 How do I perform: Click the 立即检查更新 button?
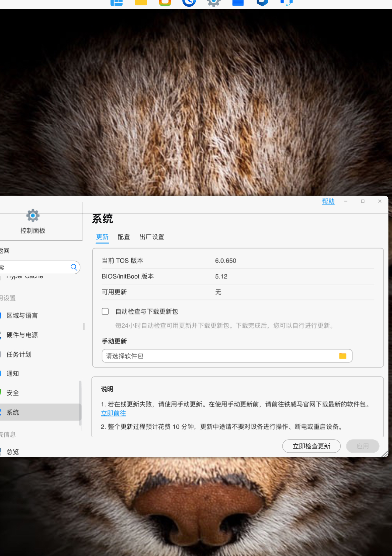click(312, 446)
